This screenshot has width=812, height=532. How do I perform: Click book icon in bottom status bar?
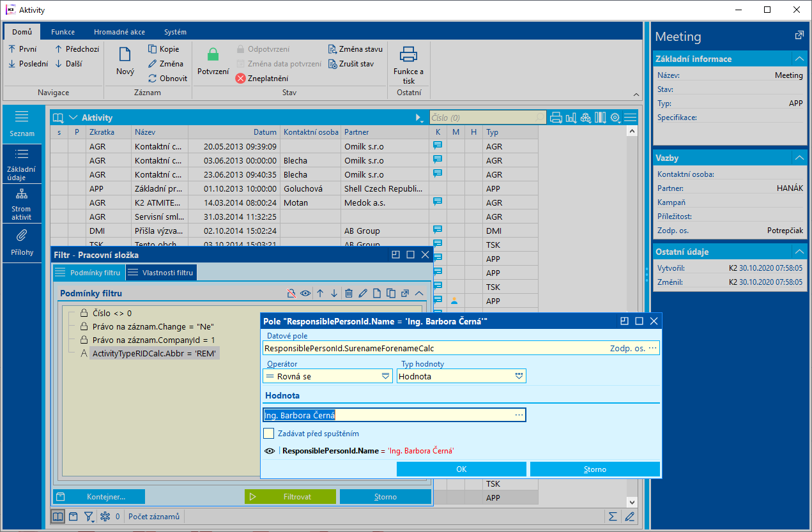tap(57, 516)
